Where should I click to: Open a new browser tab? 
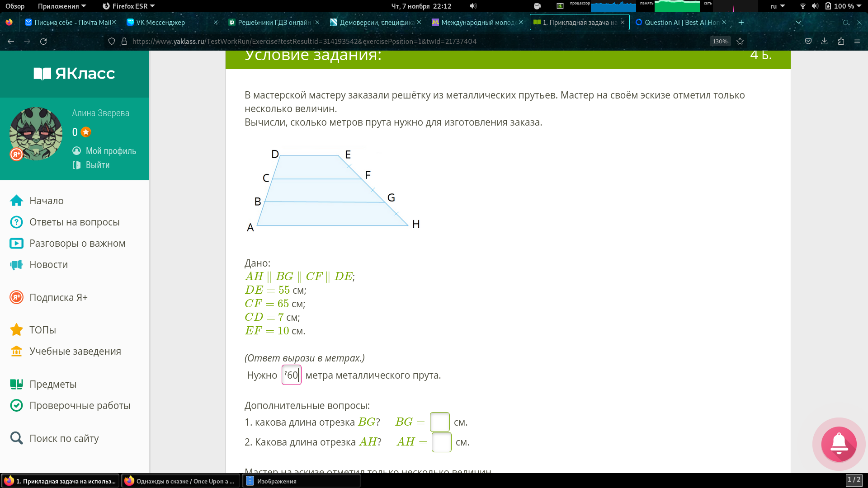[741, 22]
